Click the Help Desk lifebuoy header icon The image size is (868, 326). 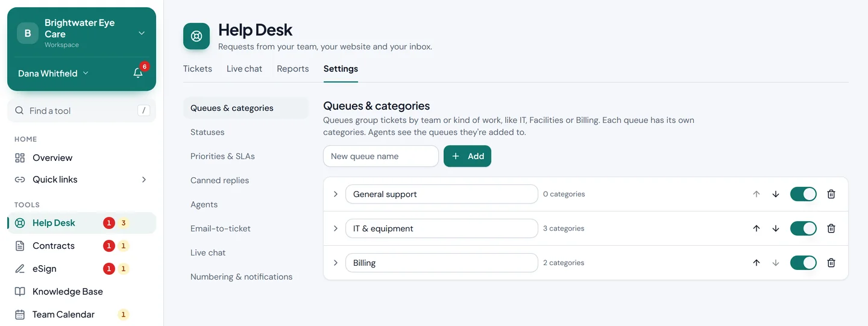click(x=197, y=36)
